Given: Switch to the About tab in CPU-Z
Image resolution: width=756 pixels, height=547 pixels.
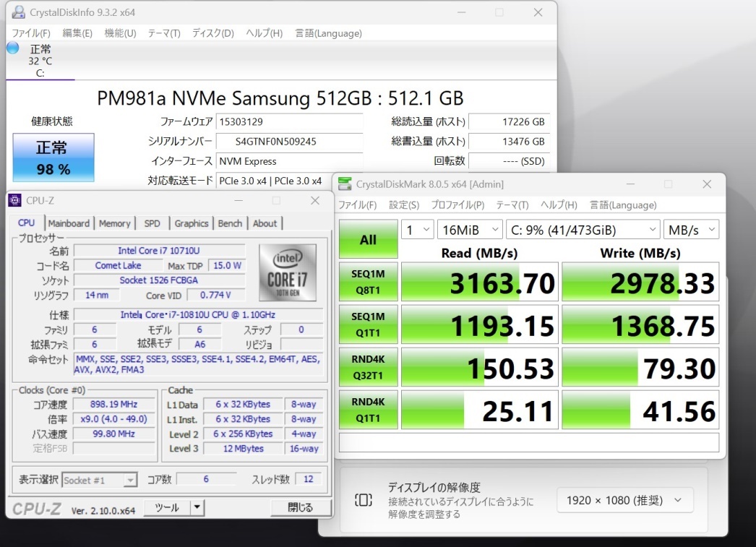Looking at the screenshot, I should pyautogui.click(x=265, y=223).
